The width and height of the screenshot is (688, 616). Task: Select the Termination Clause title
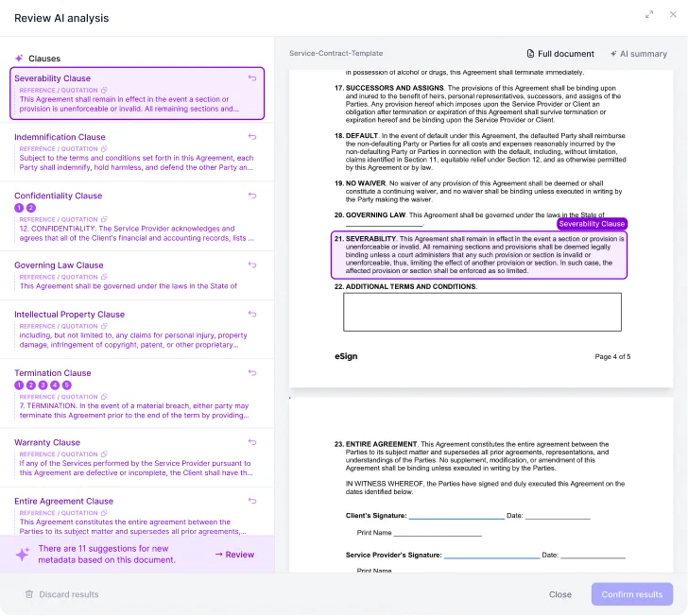tap(53, 373)
